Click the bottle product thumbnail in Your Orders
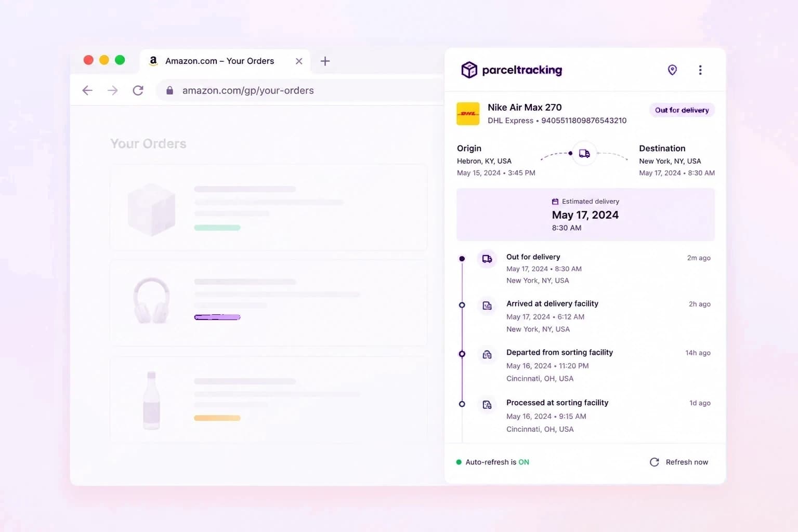The height and width of the screenshot is (532, 798). tap(151, 401)
